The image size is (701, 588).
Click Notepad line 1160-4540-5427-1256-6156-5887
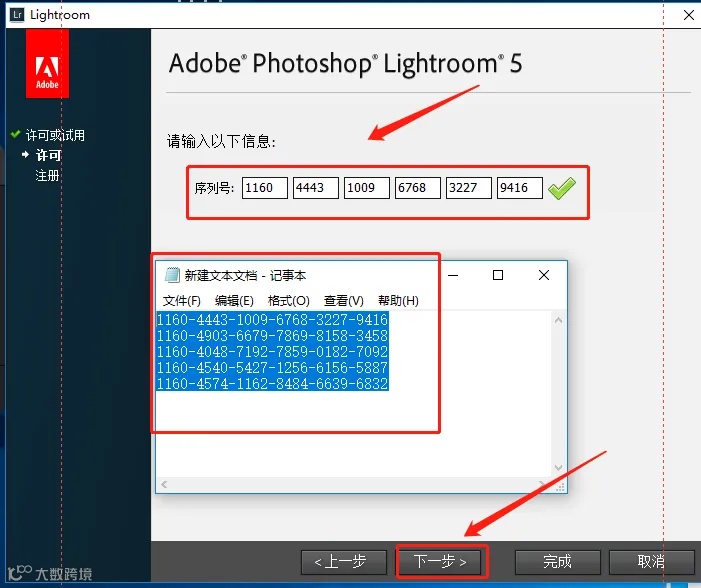coord(272,368)
